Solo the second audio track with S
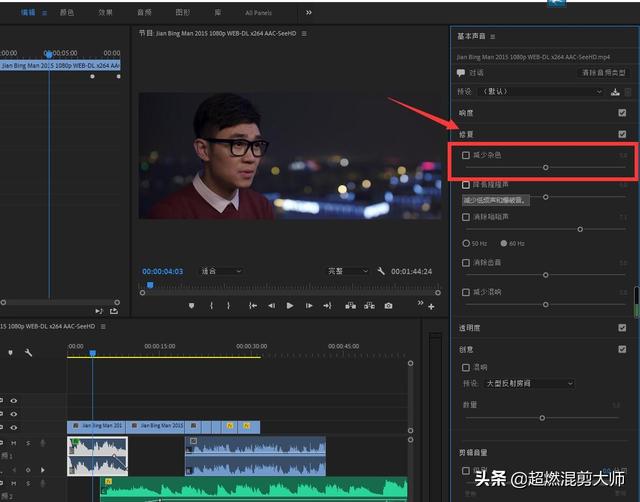Image resolution: width=640 pixels, height=502 pixels. [x=28, y=483]
